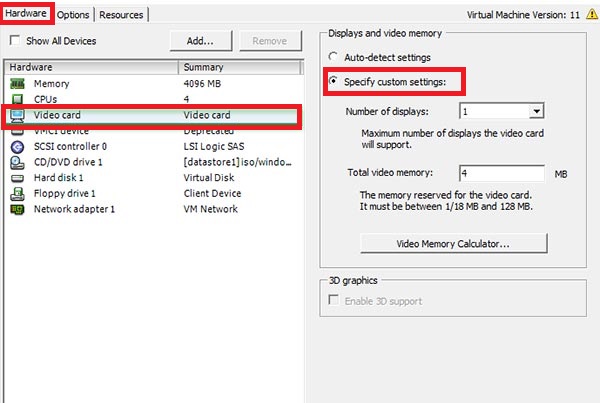
Task: Open the Number of displays dropdown
Action: [x=536, y=111]
